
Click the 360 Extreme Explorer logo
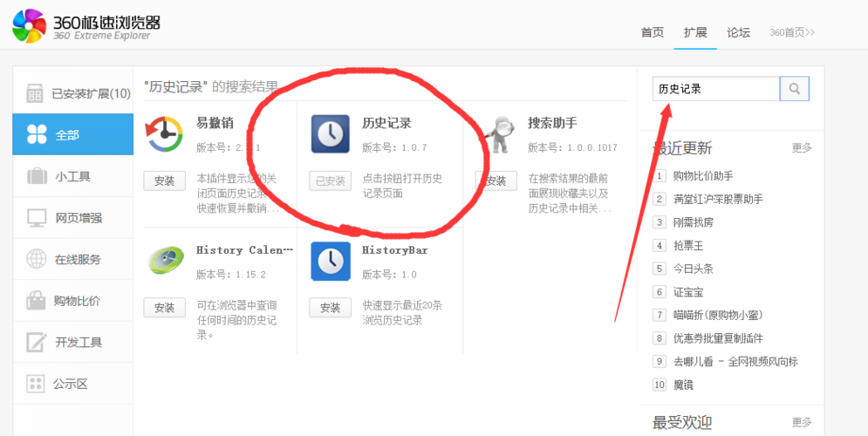[x=85, y=25]
